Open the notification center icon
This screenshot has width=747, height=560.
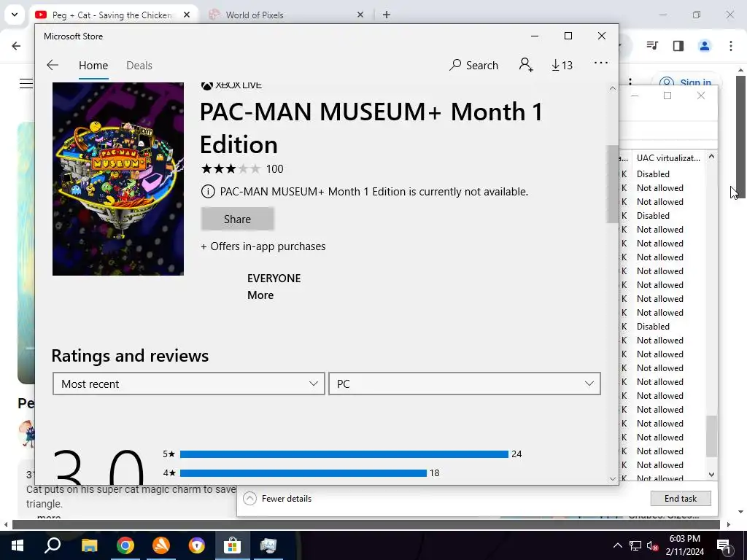724,545
